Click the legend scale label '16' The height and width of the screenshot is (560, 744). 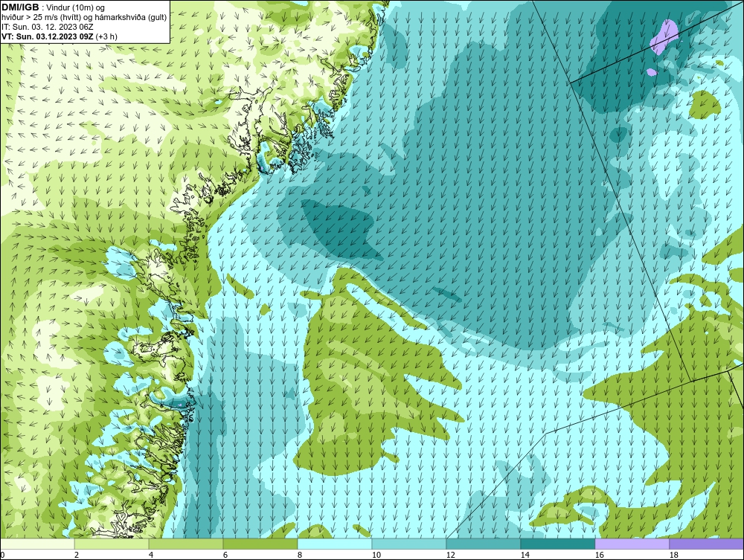599,555
